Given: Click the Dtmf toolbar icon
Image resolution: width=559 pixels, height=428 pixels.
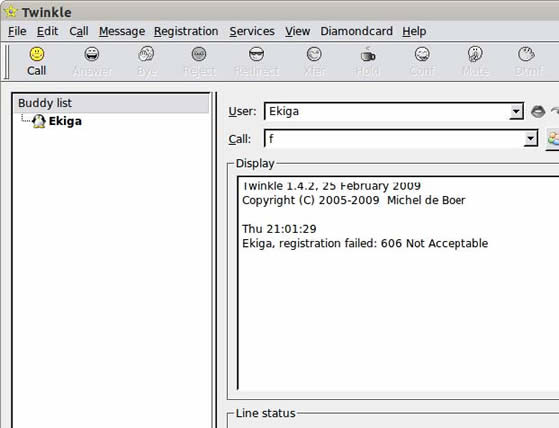Looking at the screenshot, I should [526, 54].
